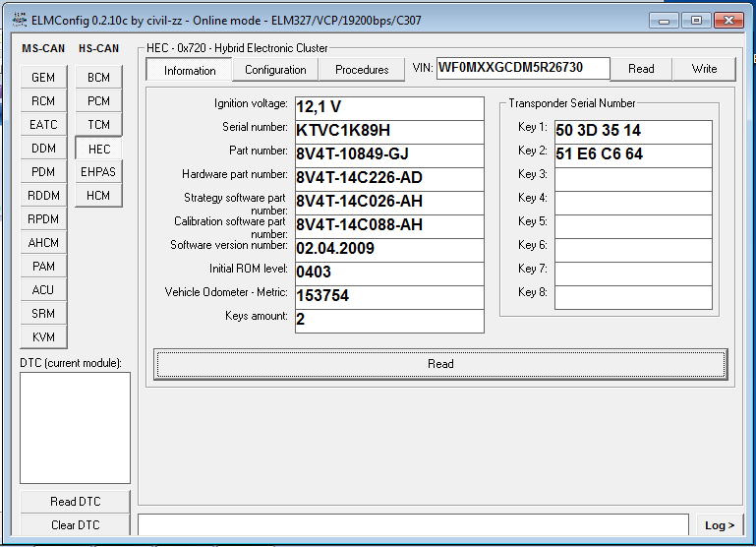Click inside the VIN input field
The width and height of the screenshot is (756, 547).
523,69
